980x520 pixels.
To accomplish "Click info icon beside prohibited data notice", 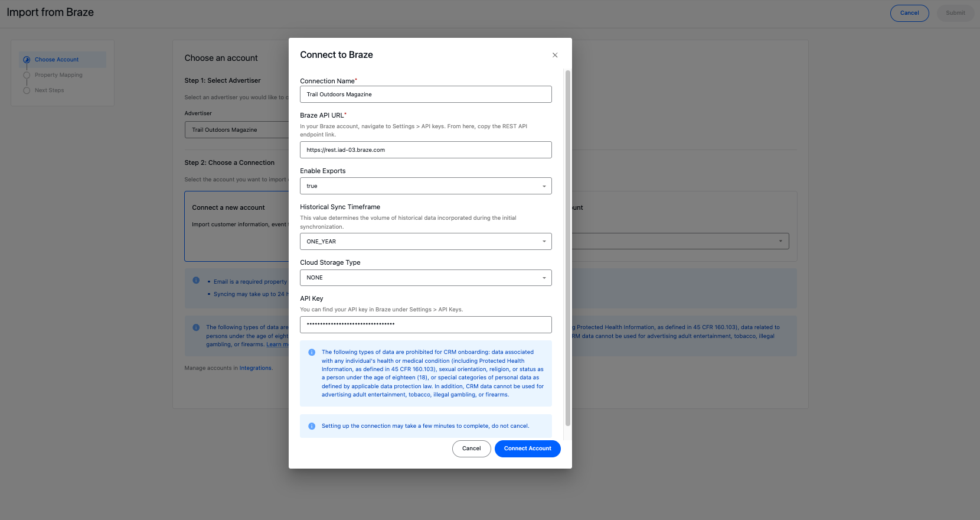I will pos(312,352).
